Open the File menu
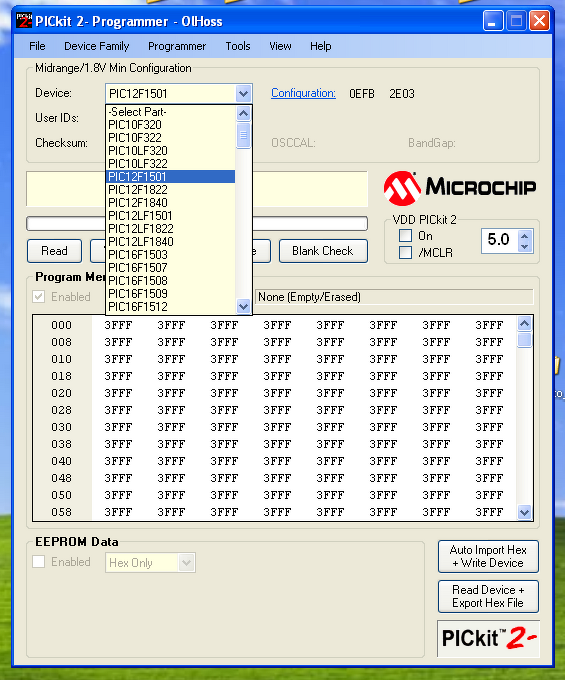The width and height of the screenshot is (565, 680). 37,46
